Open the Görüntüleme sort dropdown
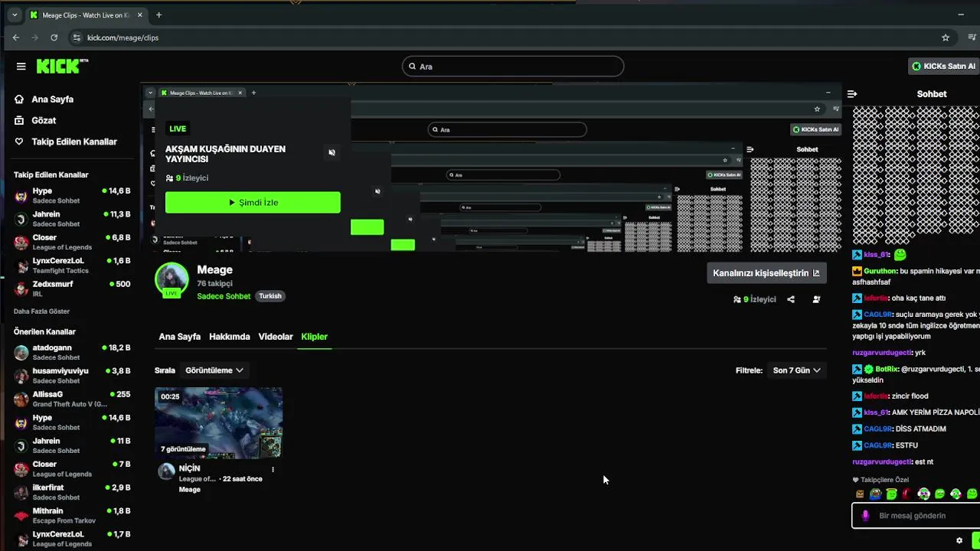The height and width of the screenshot is (551, 980). point(214,370)
